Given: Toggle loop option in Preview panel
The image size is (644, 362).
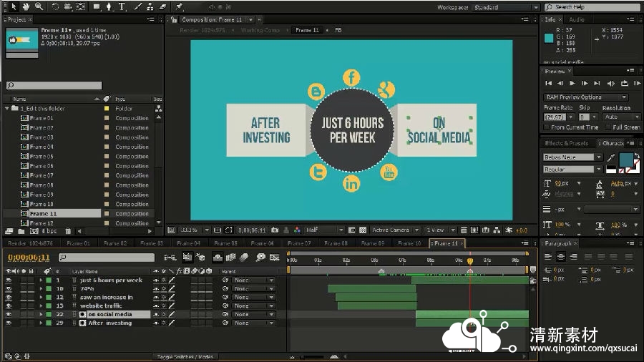Looking at the screenshot, I should [624, 83].
